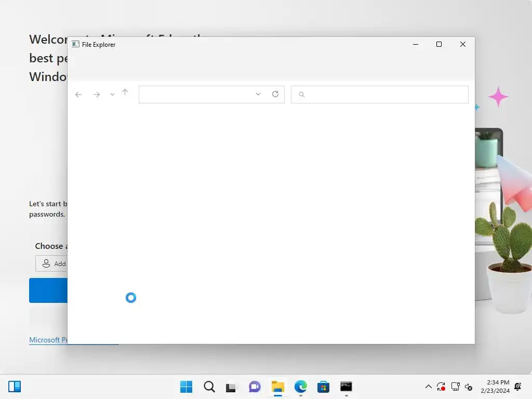Minimize the File Explorer window
532x399 pixels.
tap(415, 44)
